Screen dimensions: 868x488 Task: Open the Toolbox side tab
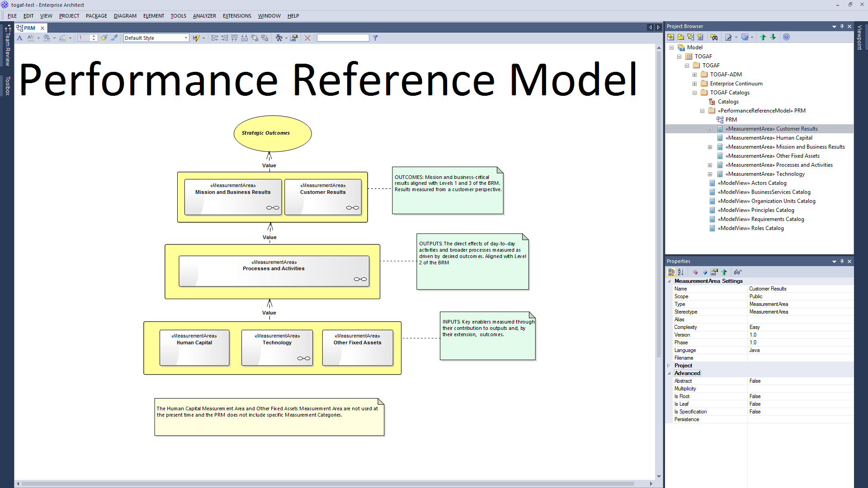7,86
